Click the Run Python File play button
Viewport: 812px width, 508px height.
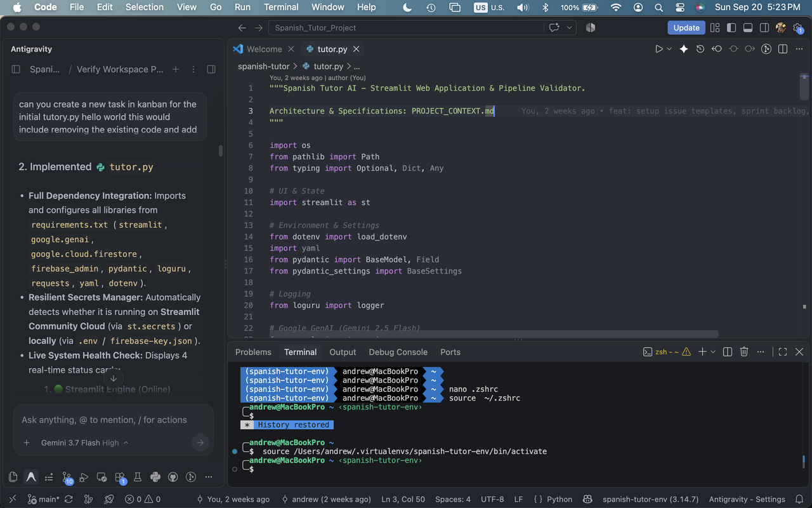[x=659, y=49]
